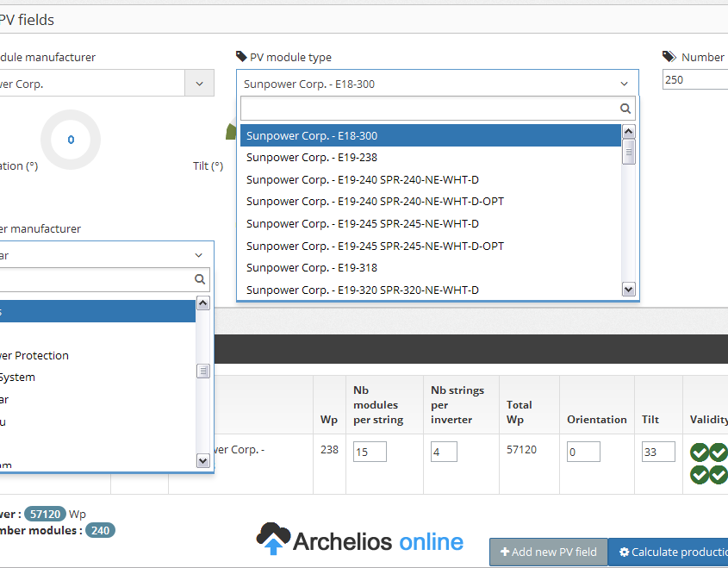The image size is (728, 568).
Task: Edit Nb strings per inverter field
Action: (444, 452)
